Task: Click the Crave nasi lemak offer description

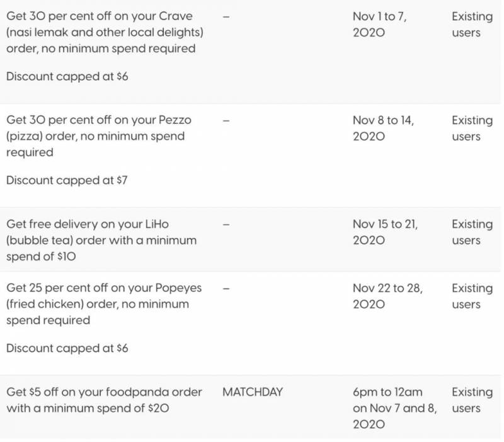Action: pos(108,32)
